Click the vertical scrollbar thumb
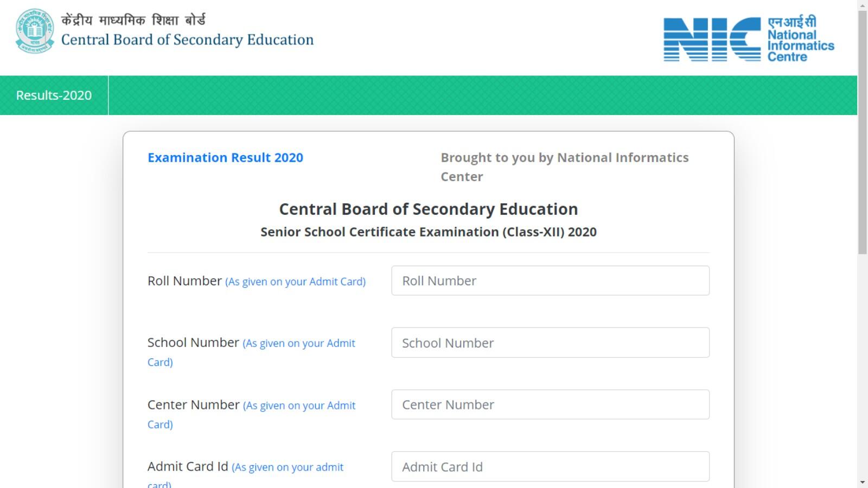Image resolution: width=868 pixels, height=488 pixels. (863, 130)
